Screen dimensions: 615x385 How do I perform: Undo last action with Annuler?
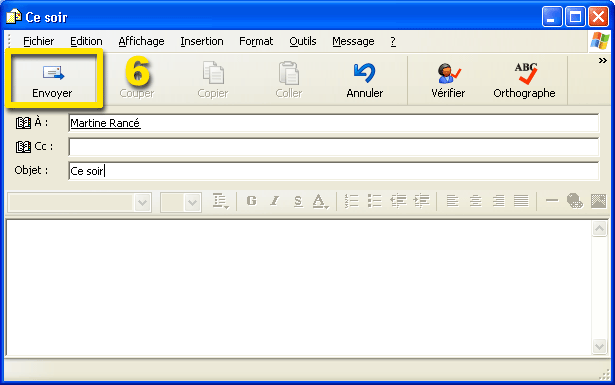point(365,80)
